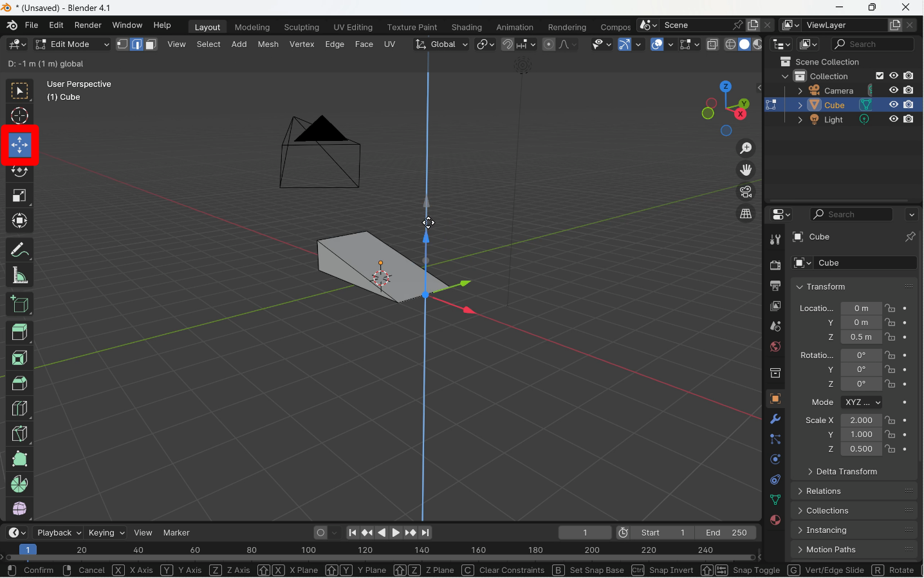Open the World properties tab

tap(775, 347)
